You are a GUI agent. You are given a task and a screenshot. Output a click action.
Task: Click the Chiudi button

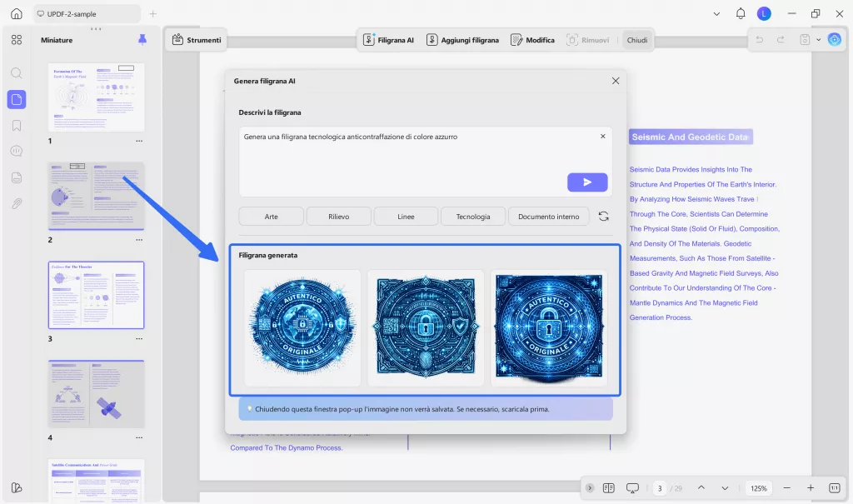click(x=637, y=40)
